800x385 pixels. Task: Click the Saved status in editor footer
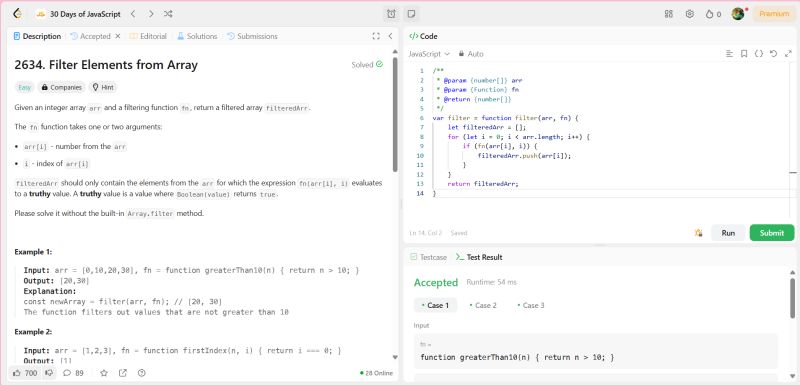pos(459,233)
